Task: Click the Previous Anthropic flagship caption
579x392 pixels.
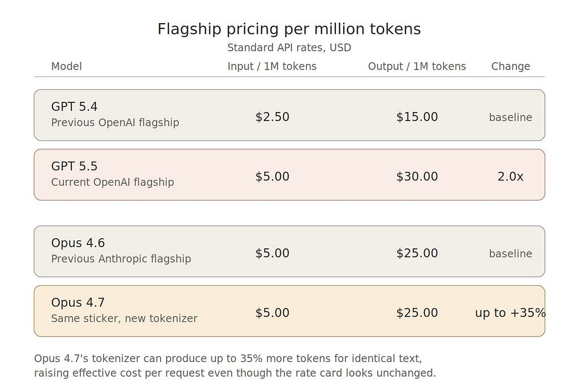Action: coord(121,259)
